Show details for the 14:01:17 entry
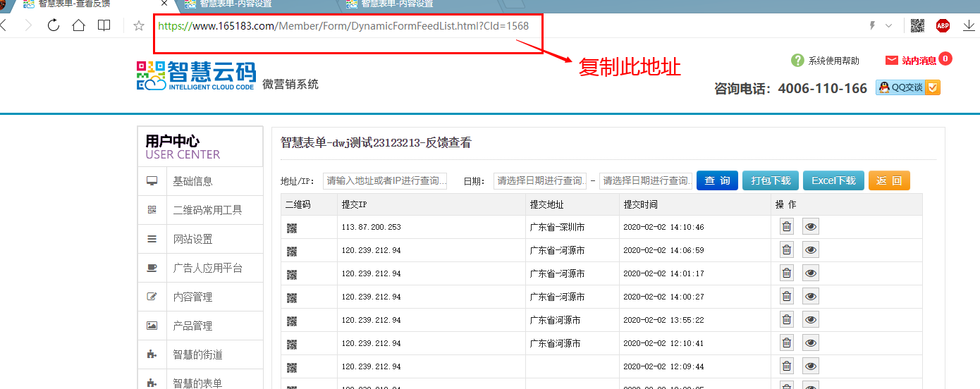 811,273
